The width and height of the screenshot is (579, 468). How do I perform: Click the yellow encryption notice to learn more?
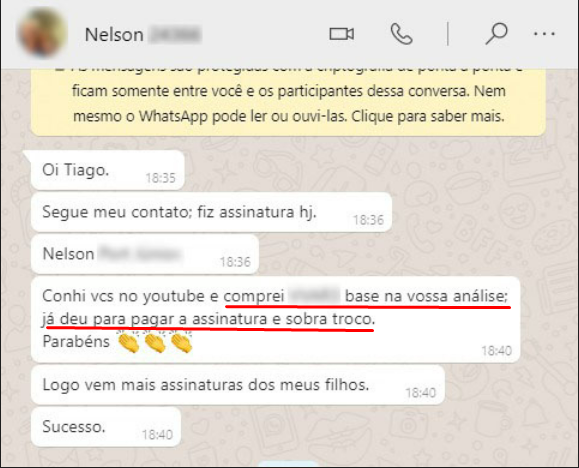click(x=288, y=102)
